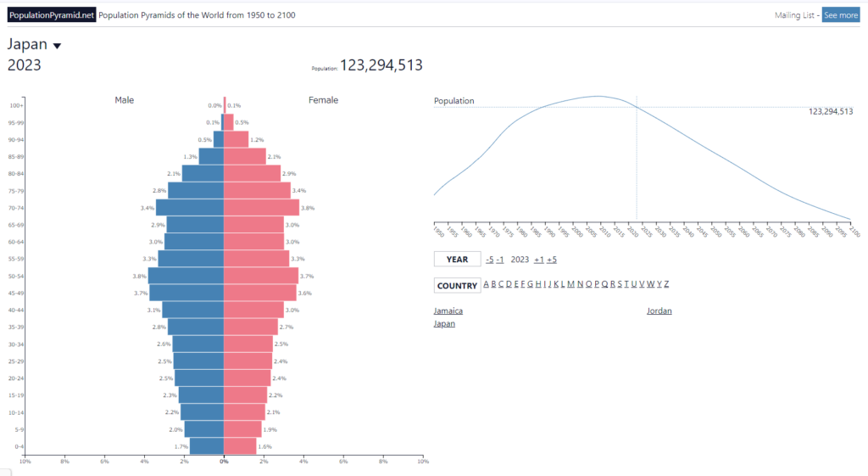The image size is (868, 476).
Task: Click the COUNTRY label box
Action: [x=457, y=286]
